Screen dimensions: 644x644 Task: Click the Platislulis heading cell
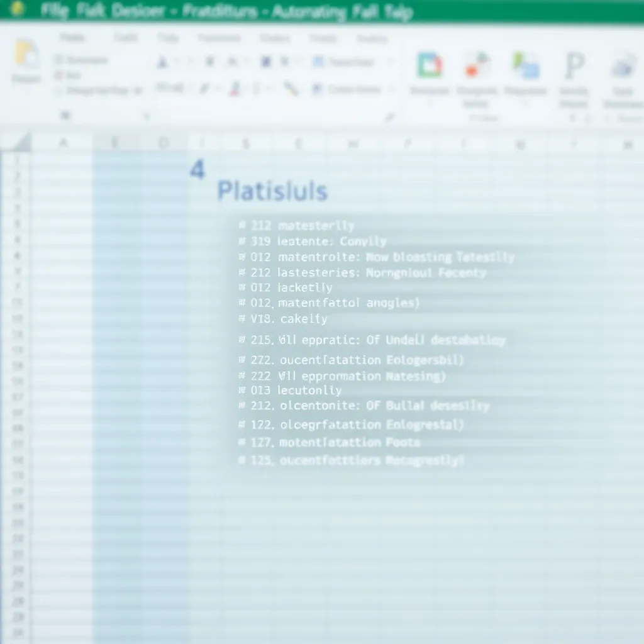[272, 191]
